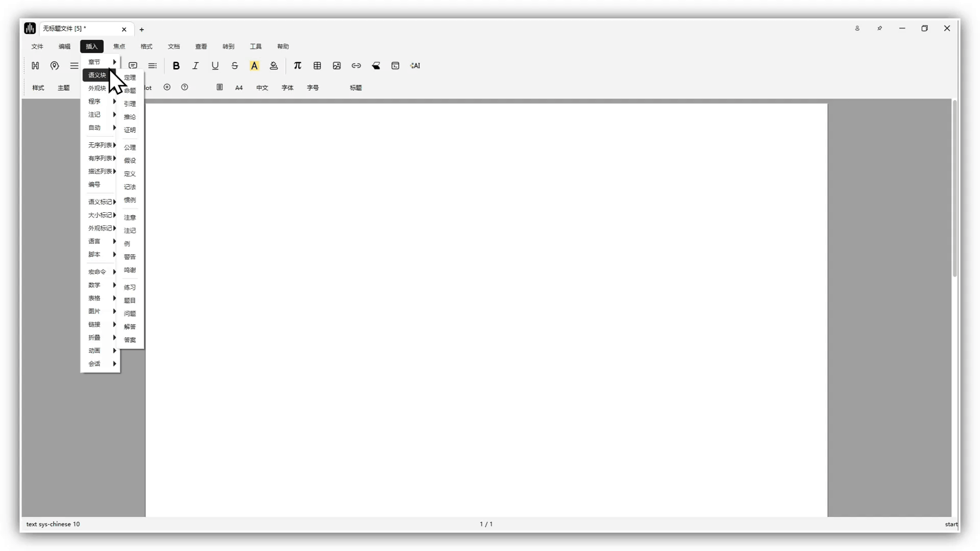
Task: Click the insert link icon
Action: point(356,66)
